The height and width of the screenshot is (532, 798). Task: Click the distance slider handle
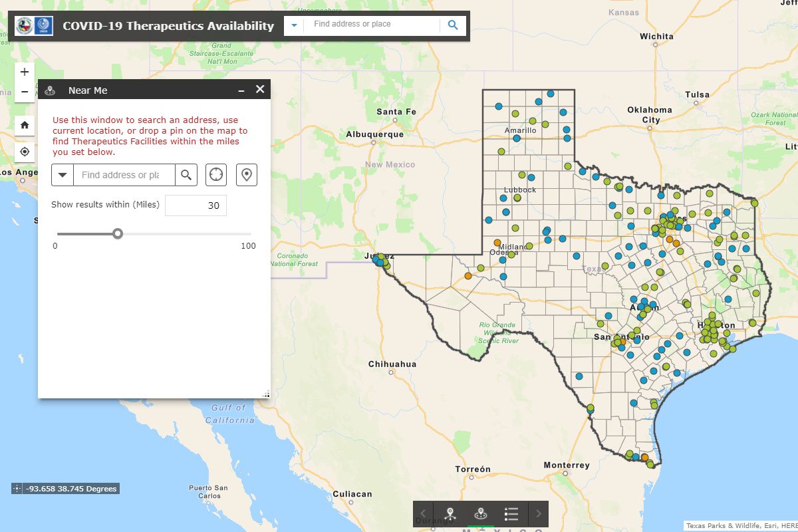pos(118,233)
